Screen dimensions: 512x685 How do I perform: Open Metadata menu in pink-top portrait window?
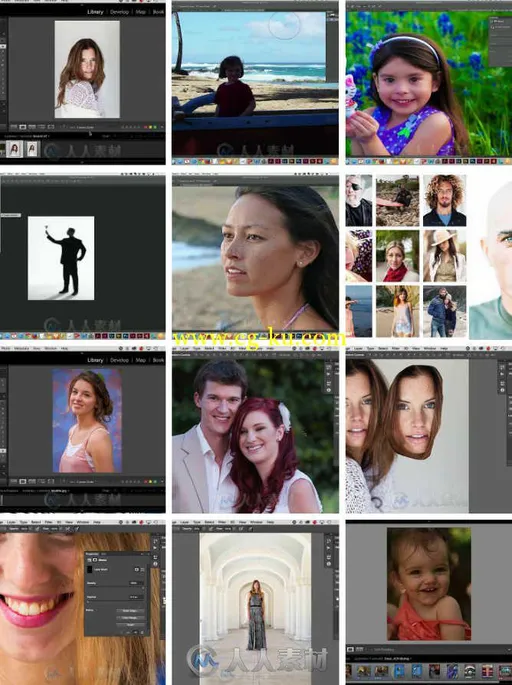(21, 348)
